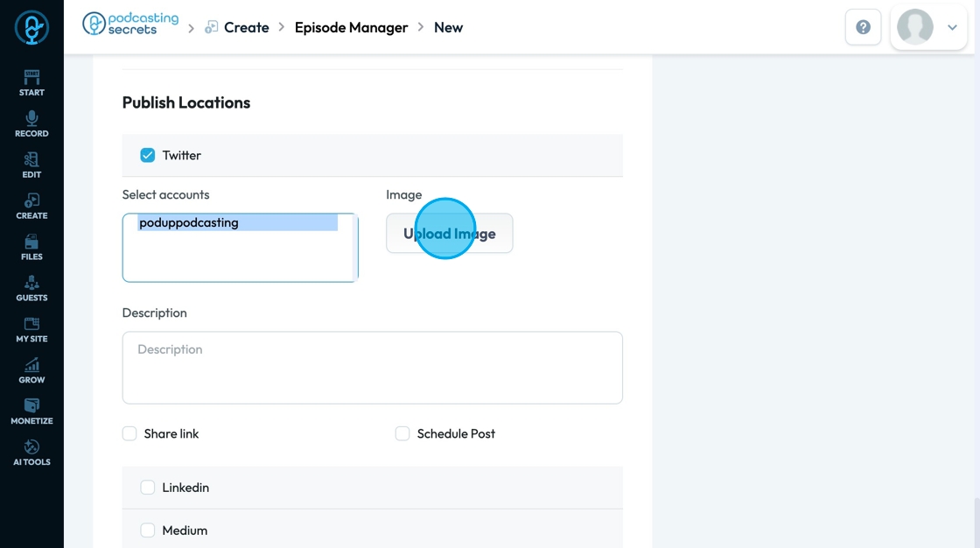Open the Grow analytics section
The height and width of the screenshot is (548, 980).
pyautogui.click(x=31, y=370)
